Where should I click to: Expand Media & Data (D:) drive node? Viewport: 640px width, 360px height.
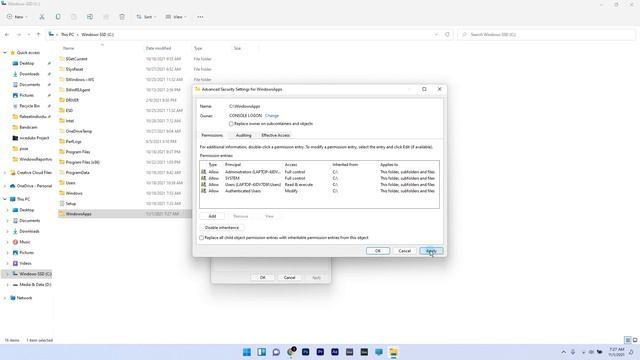7,284
